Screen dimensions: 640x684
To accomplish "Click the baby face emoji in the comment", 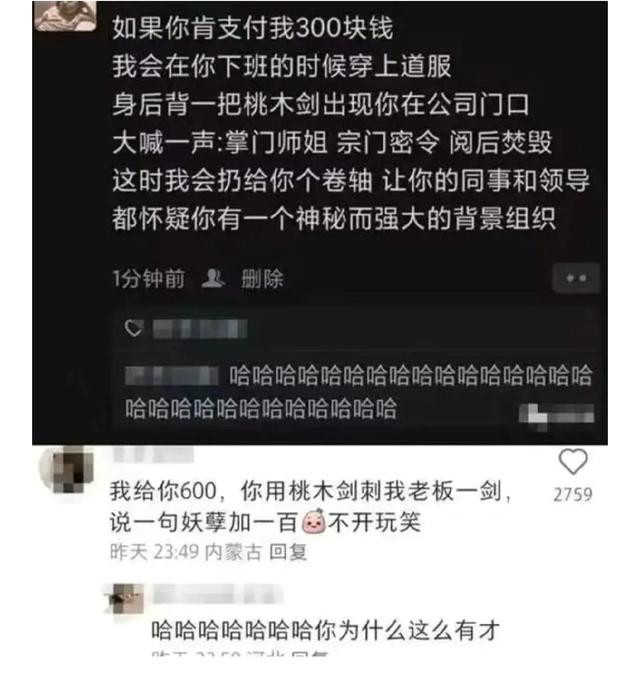I will 314,521.
